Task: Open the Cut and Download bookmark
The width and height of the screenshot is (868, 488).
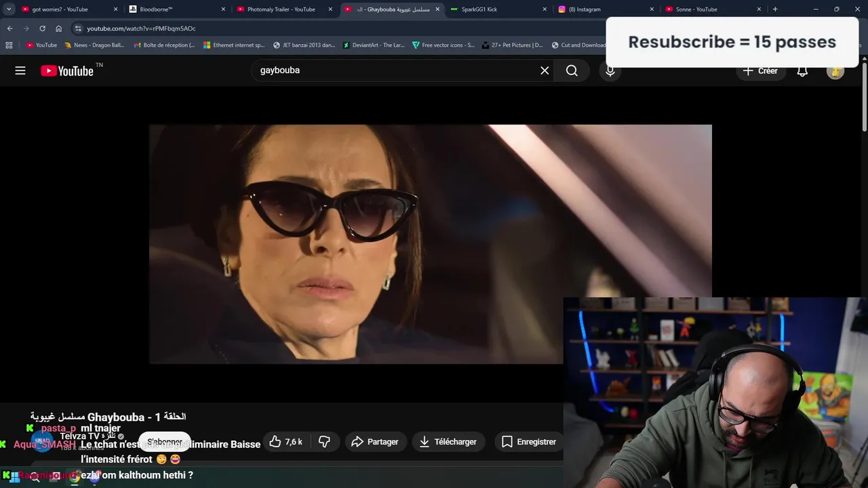Action: click(x=578, y=45)
